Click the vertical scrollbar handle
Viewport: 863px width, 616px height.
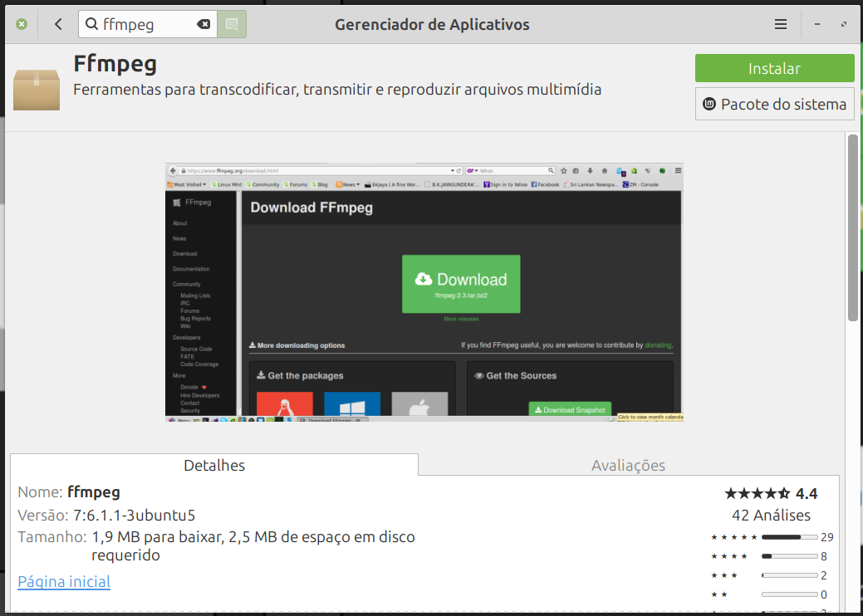click(x=852, y=227)
